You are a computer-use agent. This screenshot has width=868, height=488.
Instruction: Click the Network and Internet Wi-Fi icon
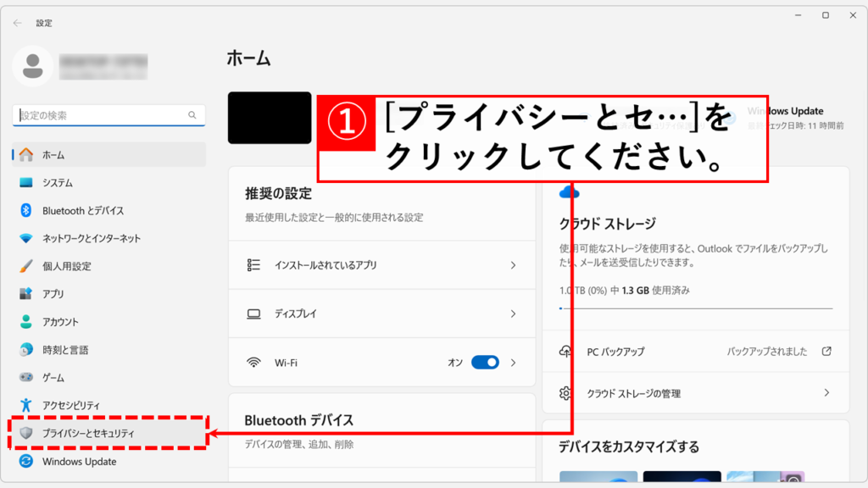[x=26, y=239]
